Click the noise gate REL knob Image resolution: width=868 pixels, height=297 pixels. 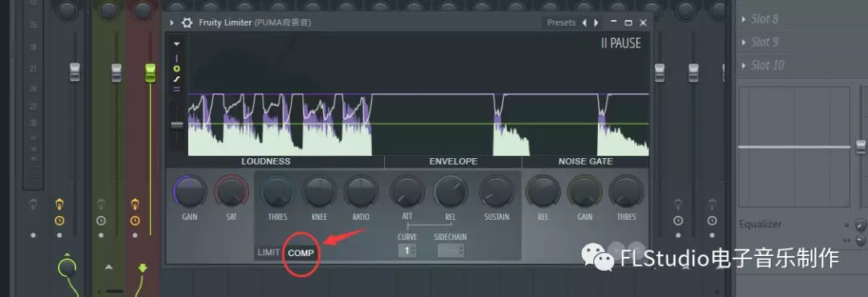click(x=543, y=191)
